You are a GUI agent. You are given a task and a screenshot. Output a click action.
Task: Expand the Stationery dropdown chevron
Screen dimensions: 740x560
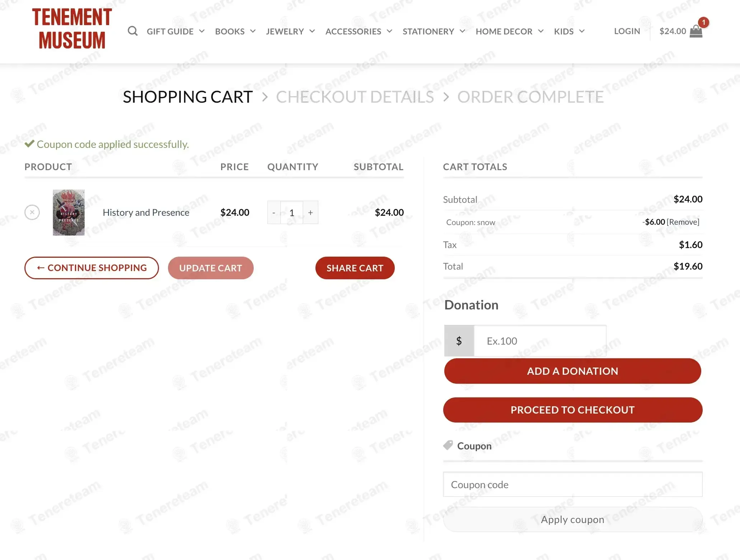coord(462,31)
